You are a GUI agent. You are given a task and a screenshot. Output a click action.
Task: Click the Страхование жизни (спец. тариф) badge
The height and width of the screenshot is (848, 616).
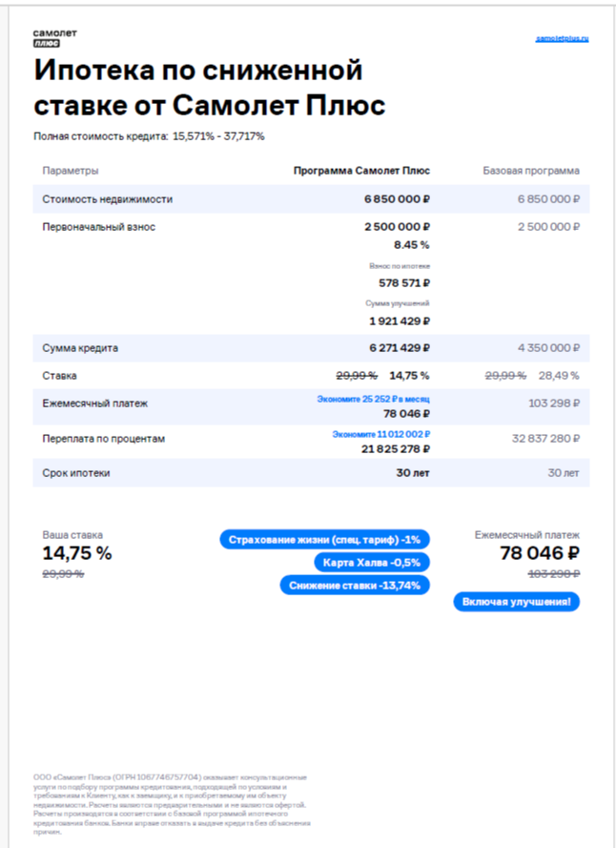[326, 540]
